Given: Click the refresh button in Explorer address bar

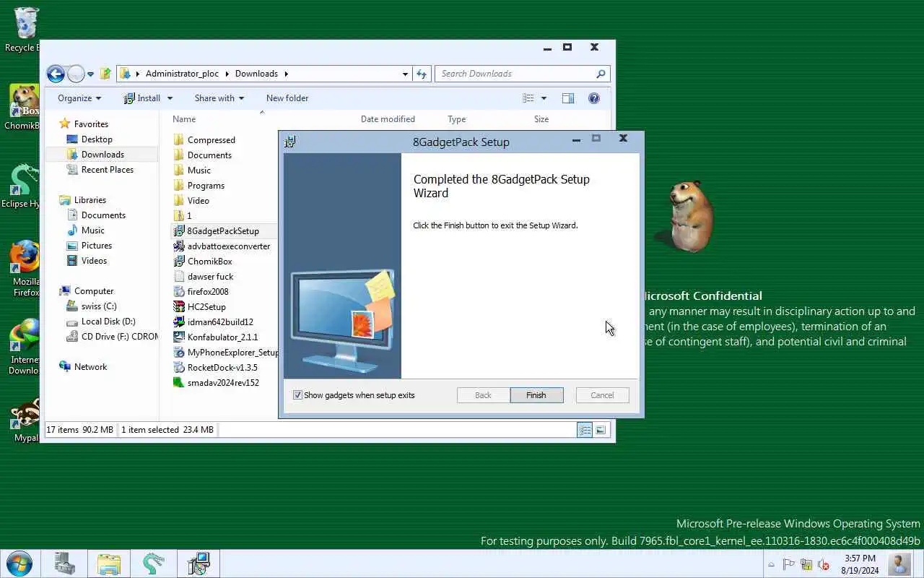Looking at the screenshot, I should click(422, 74).
